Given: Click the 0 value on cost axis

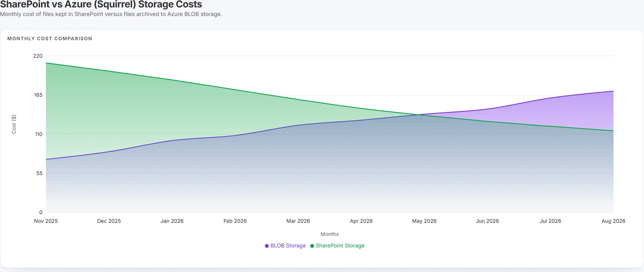Looking at the screenshot, I should pyautogui.click(x=41, y=213).
